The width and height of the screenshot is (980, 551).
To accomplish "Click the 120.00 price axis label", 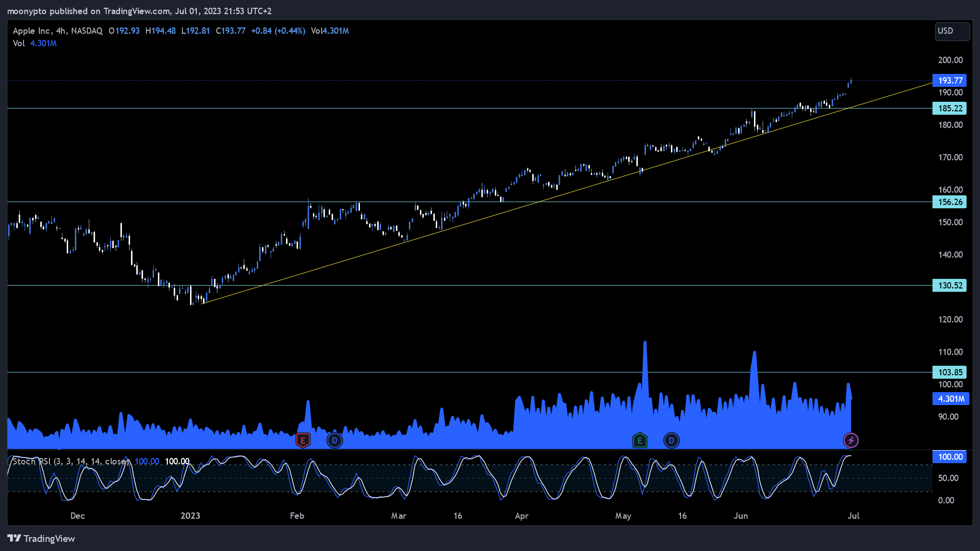I will 950,320.
